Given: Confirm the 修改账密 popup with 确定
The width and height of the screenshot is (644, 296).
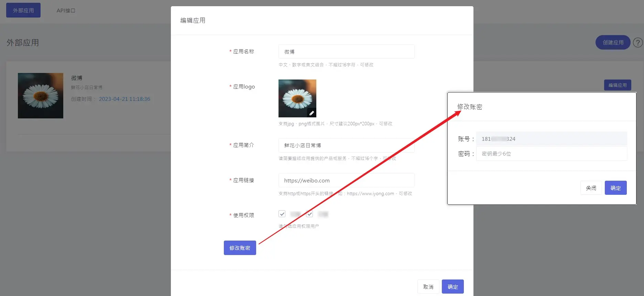Looking at the screenshot, I should click(615, 188).
